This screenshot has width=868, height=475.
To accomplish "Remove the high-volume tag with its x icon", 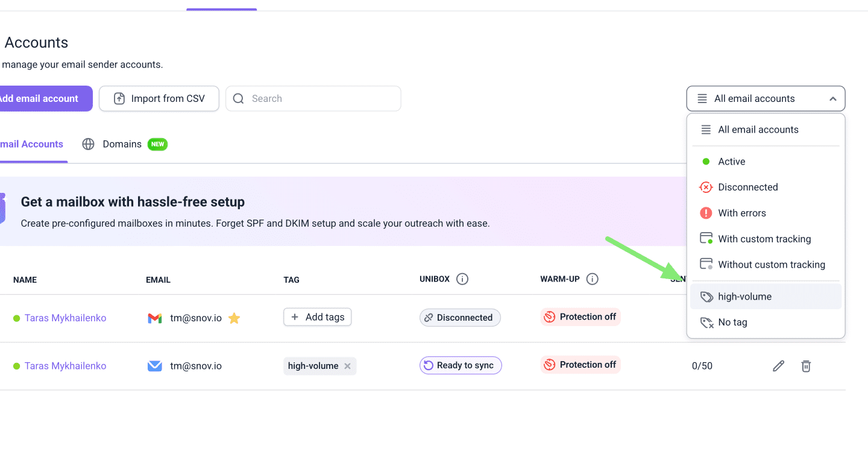I will (347, 366).
